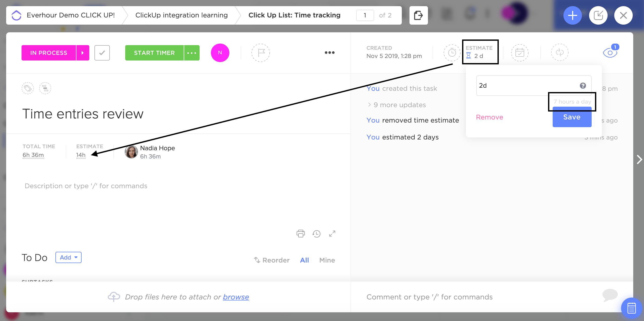This screenshot has height=321, width=644.
Task: Toggle the watchers eye icon
Action: click(x=610, y=53)
